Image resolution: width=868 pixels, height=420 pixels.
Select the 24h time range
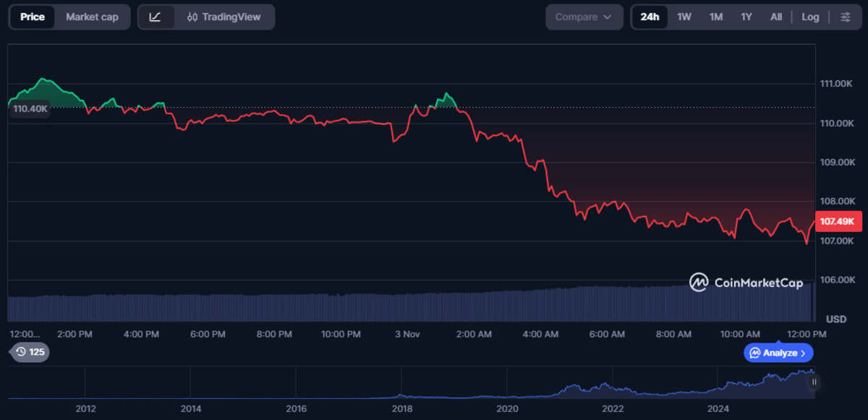click(650, 17)
